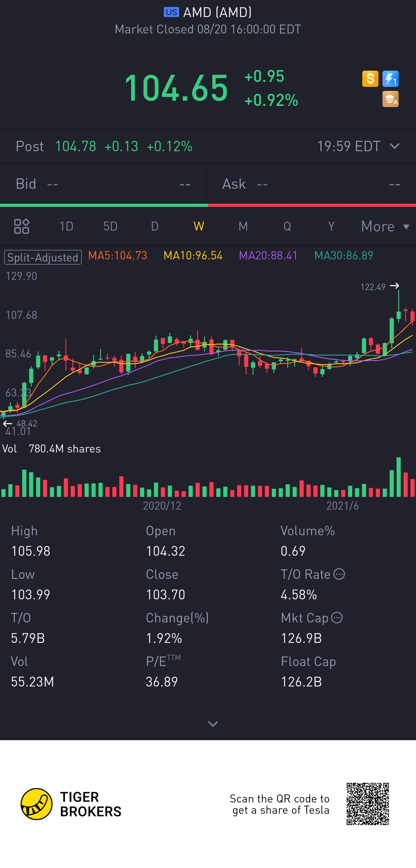Tap the post-market price 104.78
Viewport: 416px width, 868px height.
[76, 146]
